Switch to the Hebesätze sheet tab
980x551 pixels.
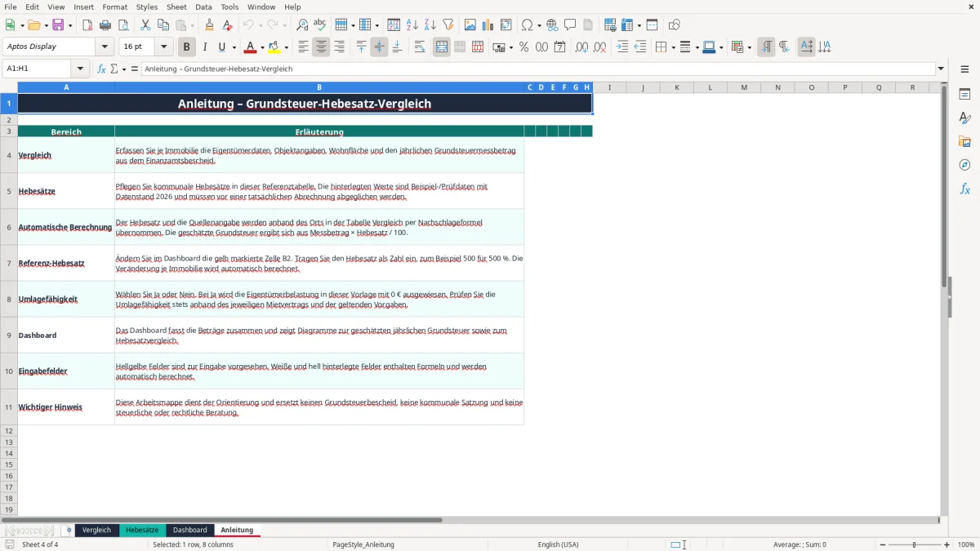(x=142, y=530)
